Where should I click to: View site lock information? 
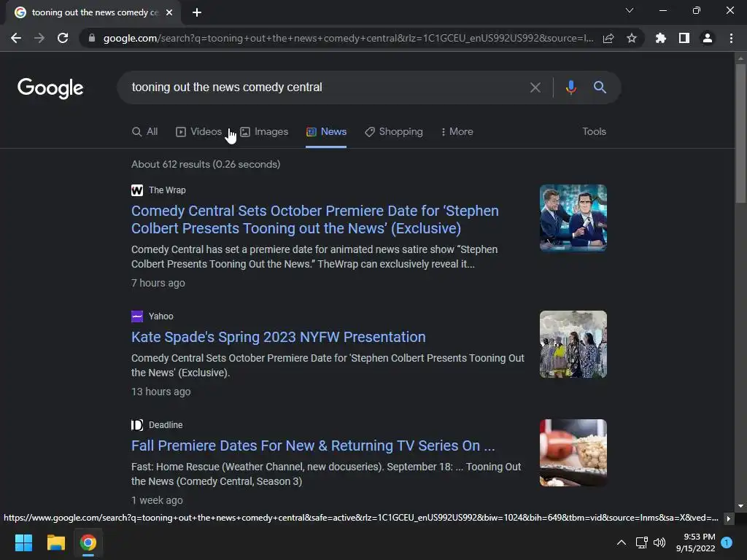tap(91, 38)
